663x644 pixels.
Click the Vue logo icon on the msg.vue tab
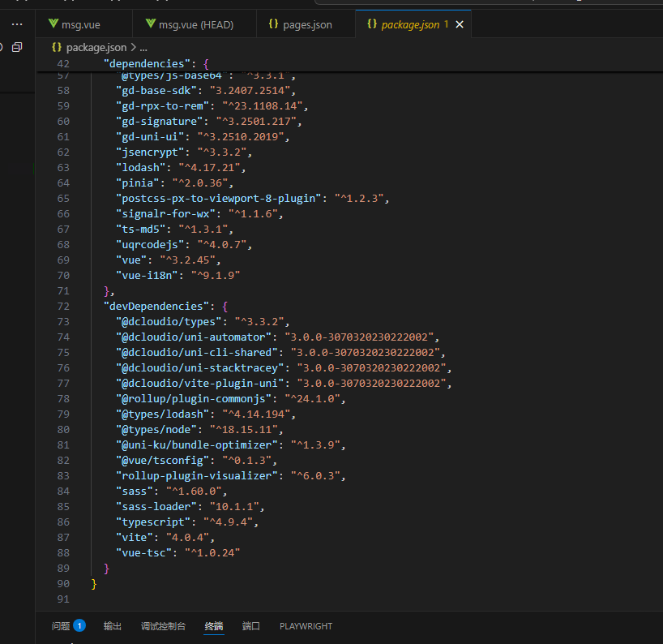53,24
